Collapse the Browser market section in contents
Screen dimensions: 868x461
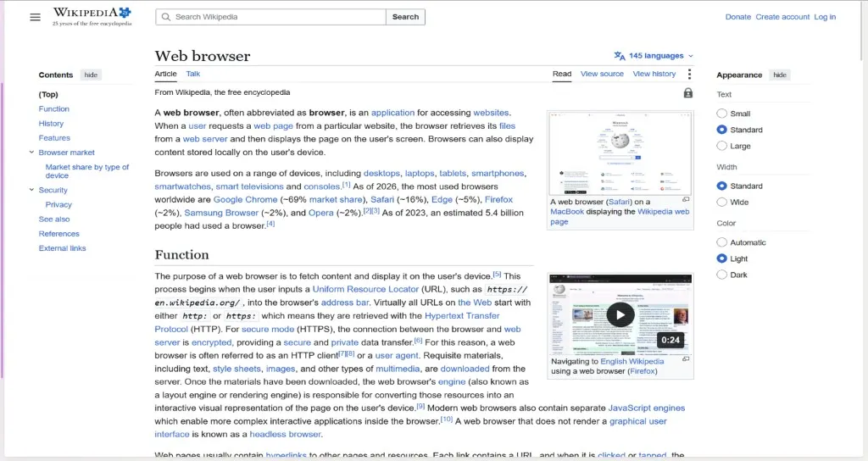[x=31, y=153]
